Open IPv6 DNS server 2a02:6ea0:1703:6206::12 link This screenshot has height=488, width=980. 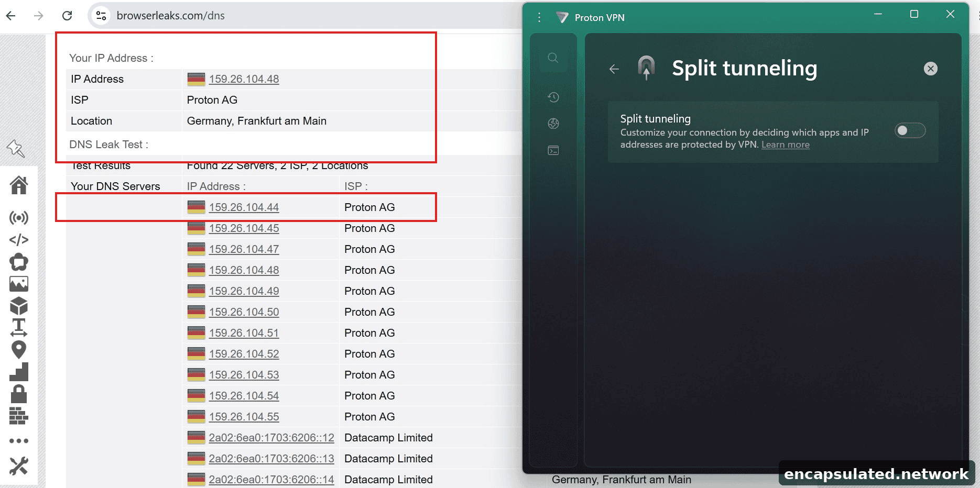click(271, 438)
